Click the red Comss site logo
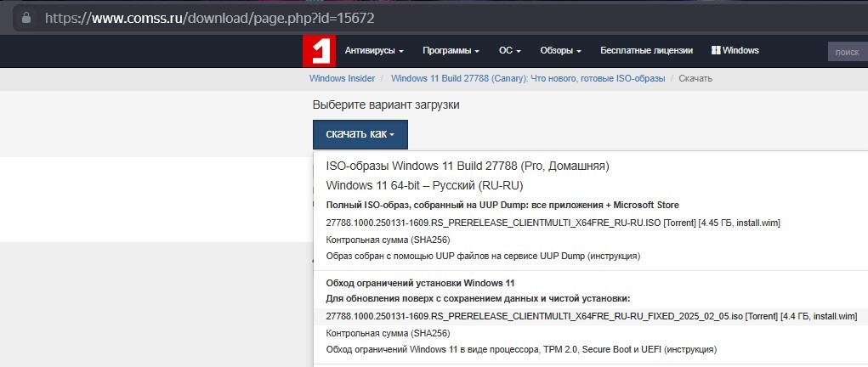Image resolution: width=868 pixels, height=367 pixels. point(320,51)
